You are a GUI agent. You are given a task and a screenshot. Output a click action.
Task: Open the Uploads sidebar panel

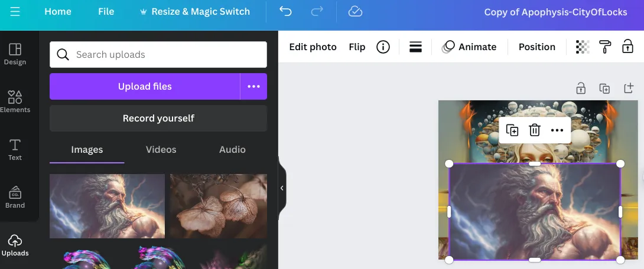point(15,245)
